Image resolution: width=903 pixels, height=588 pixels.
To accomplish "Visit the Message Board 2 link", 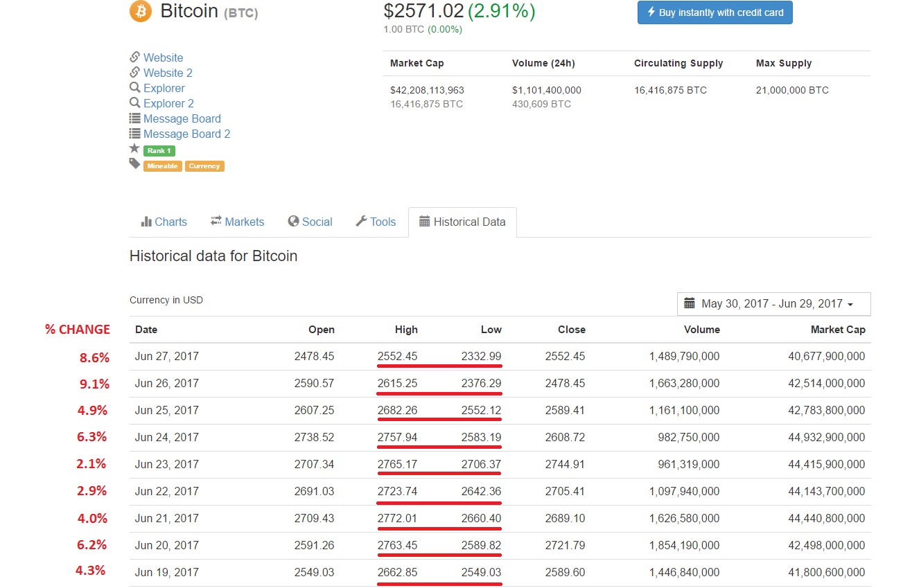I will 187,134.
